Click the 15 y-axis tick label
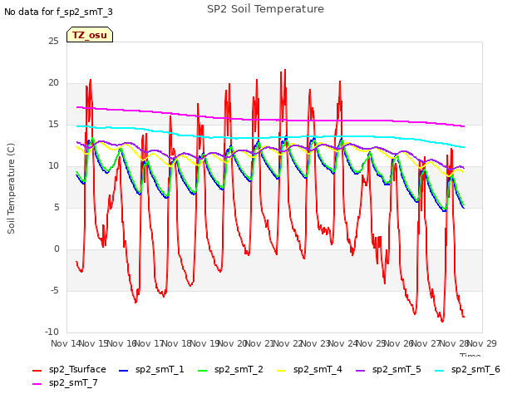The width and height of the screenshot is (532, 399). tap(53, 125)
